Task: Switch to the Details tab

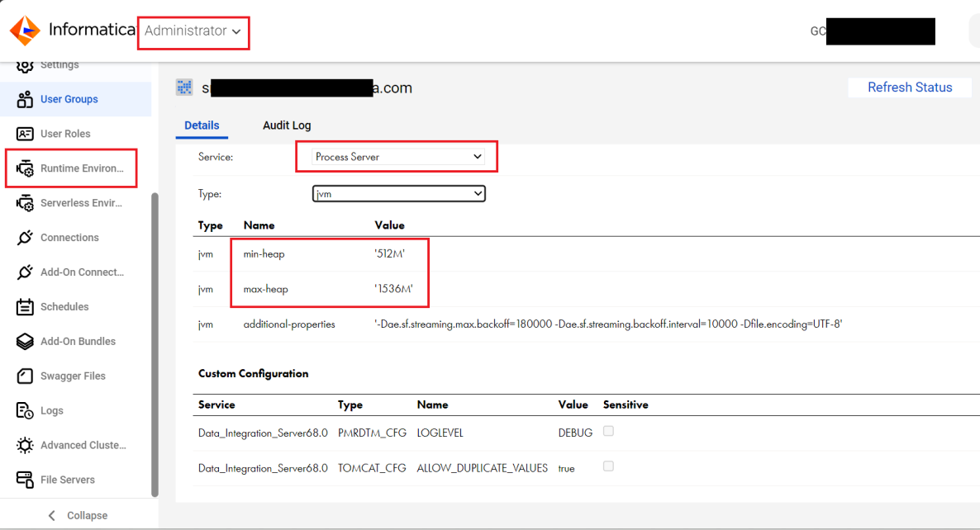Action: tap(202, 125)
